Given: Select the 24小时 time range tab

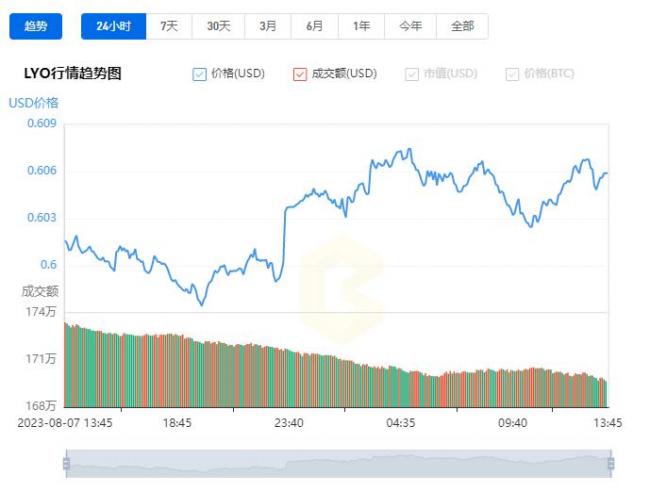Looking at the screenshot, I should (114, 27).
